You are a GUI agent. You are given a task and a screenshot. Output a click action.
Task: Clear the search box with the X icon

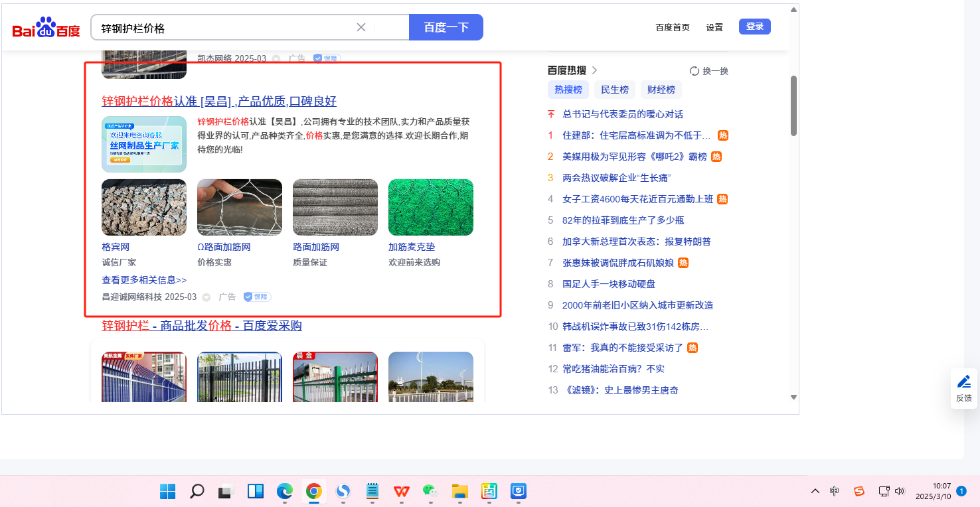[x=361, y=27]
